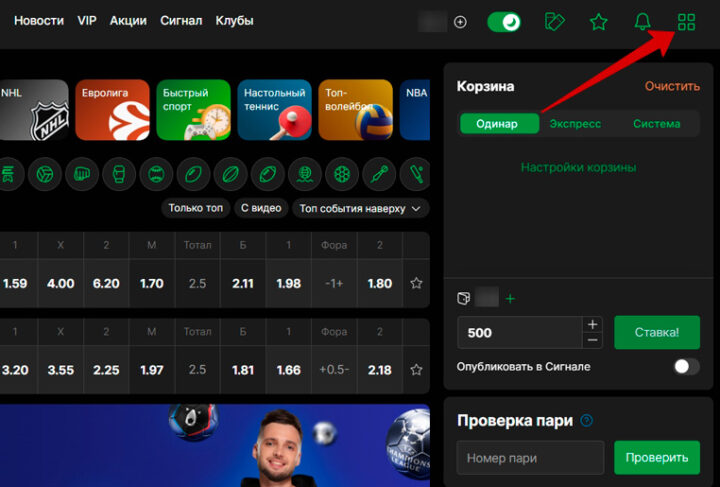Select the baseball sport filter icon

pyautogui.click(x=155, y=174)
